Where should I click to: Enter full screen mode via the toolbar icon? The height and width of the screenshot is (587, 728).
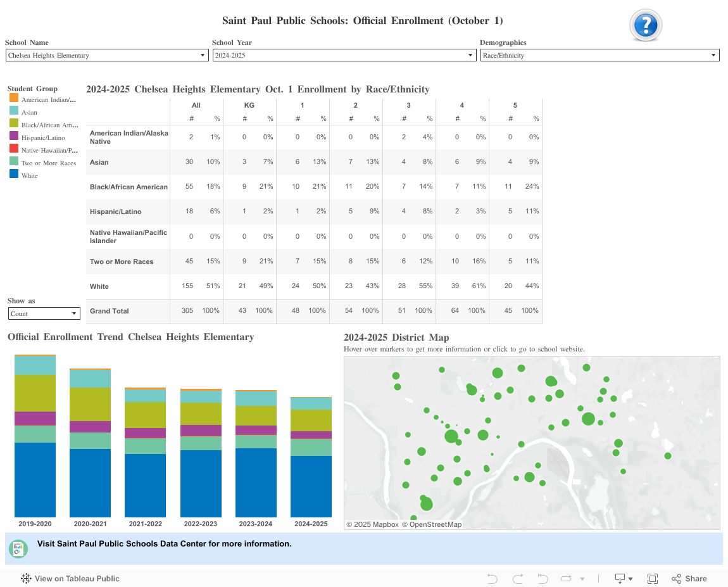(x=653, y=578)
